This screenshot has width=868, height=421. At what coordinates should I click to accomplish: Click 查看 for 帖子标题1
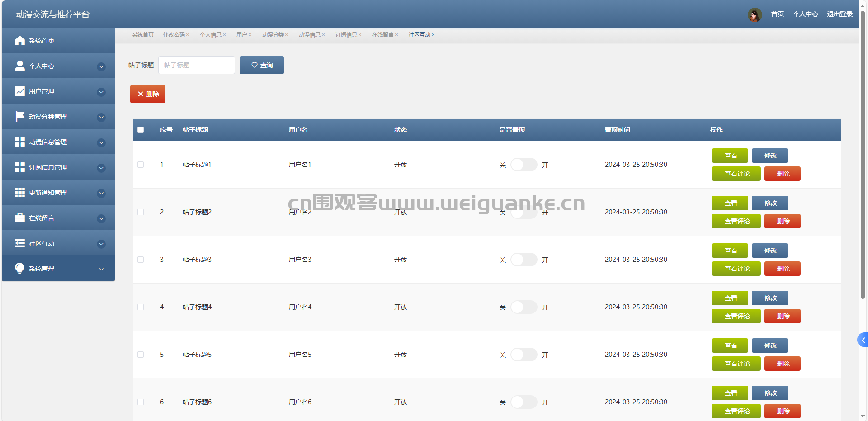(730, 156)
